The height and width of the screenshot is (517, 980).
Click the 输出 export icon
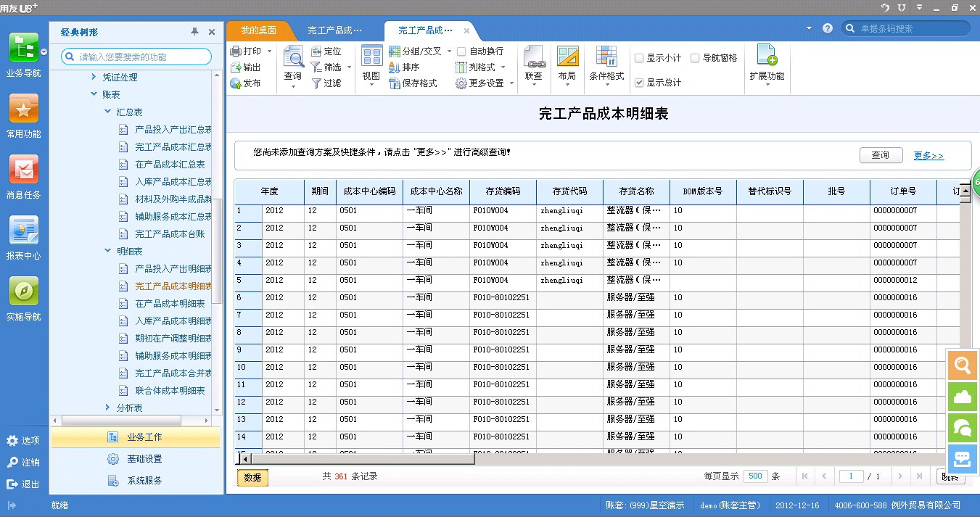(236, 67)
